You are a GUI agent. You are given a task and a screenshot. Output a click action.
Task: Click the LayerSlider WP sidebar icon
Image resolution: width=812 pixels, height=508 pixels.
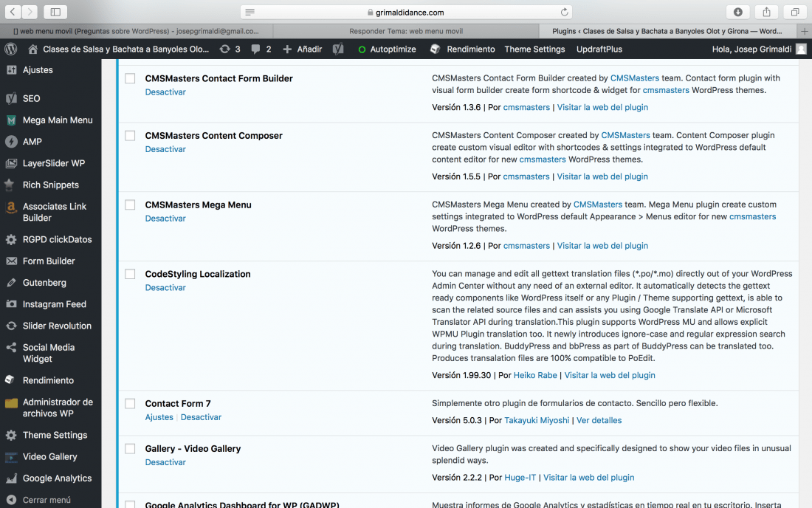coord(11,163)
